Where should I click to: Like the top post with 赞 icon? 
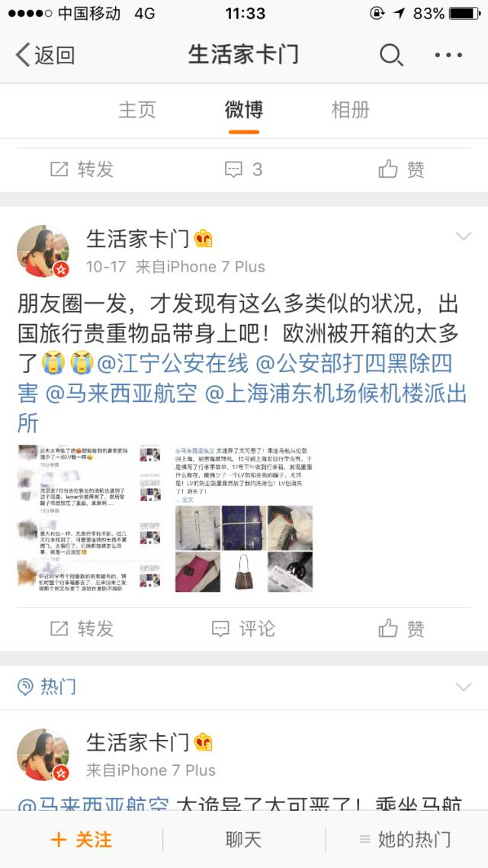click(x=402, y=169)
